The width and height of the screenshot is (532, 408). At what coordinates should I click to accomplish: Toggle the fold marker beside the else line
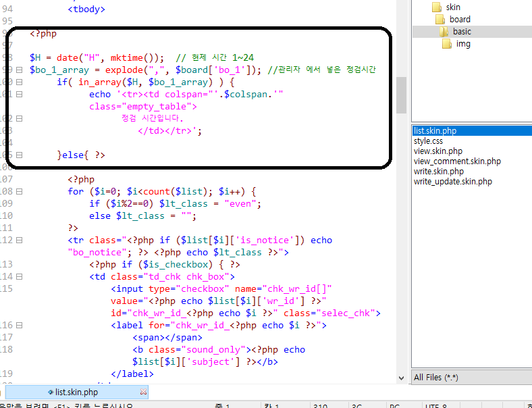pos(19,155)
